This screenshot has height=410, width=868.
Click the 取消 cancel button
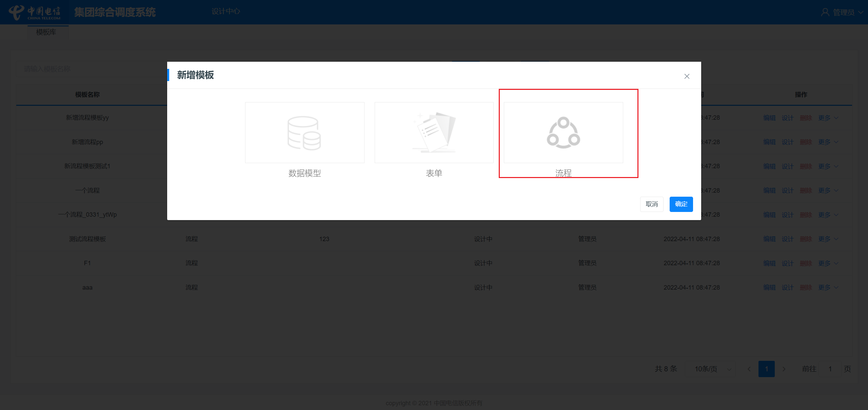click(x=651, y=204)
